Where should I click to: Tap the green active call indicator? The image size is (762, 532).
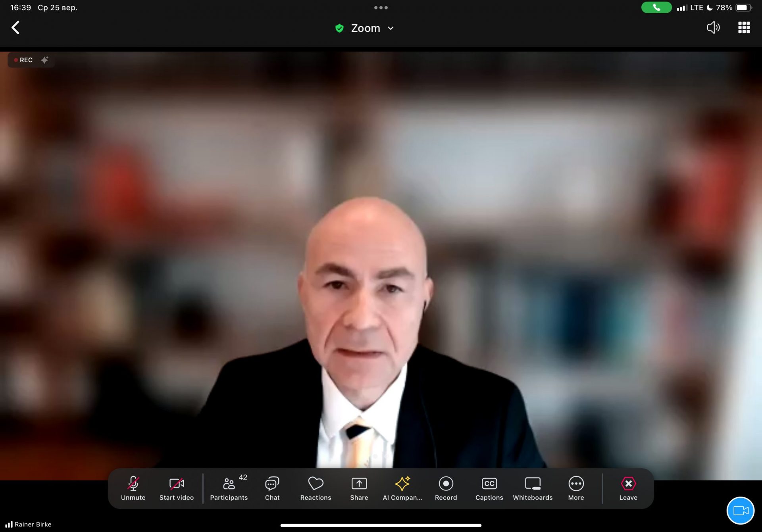[x=656, y=8]
